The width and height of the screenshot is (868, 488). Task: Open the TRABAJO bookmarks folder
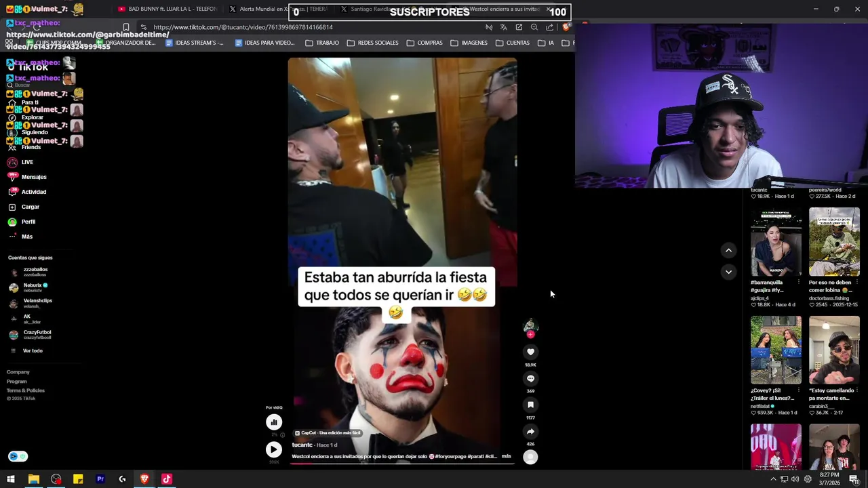(x=322, y=43)
